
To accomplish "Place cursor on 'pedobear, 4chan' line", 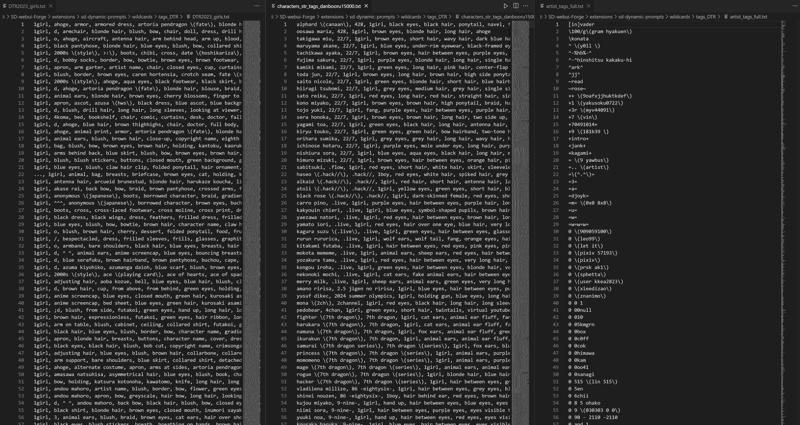I will [x=404, y=310].
